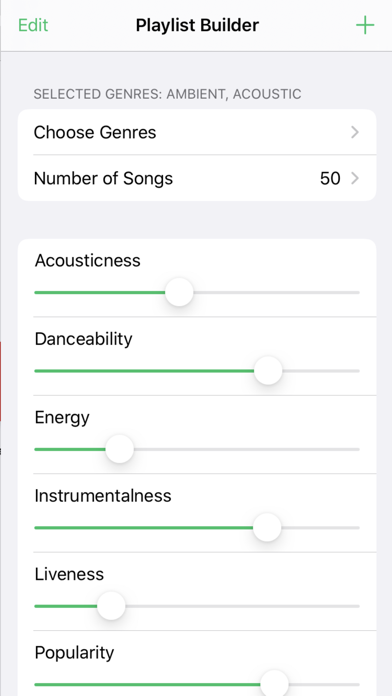Tap the Edit button in navigation bar
This screenshot has width=392, height=696.
tap(33, 25)
